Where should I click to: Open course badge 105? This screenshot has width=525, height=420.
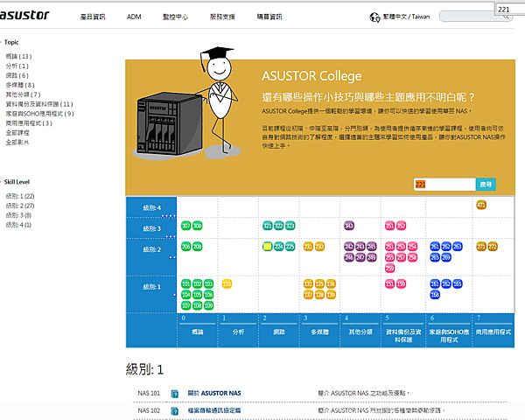(197, 295)
